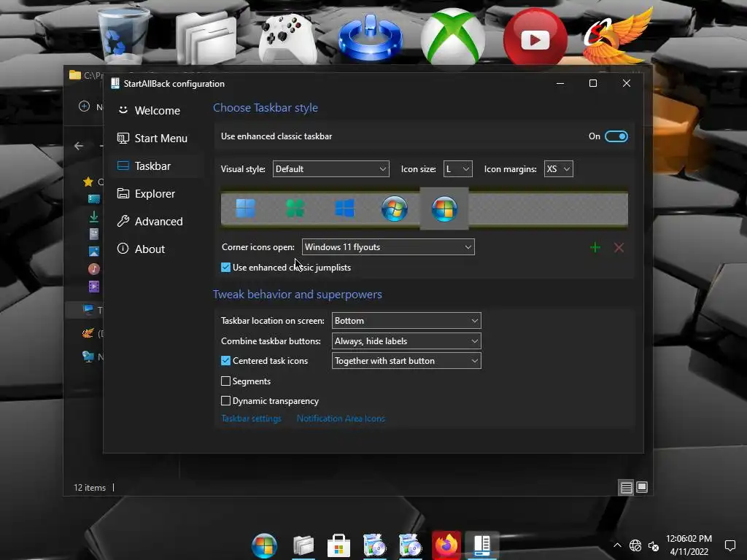Select the Taskbar sidebar section
The height and width of the screenshot is (560, 747).
[158, 166]
